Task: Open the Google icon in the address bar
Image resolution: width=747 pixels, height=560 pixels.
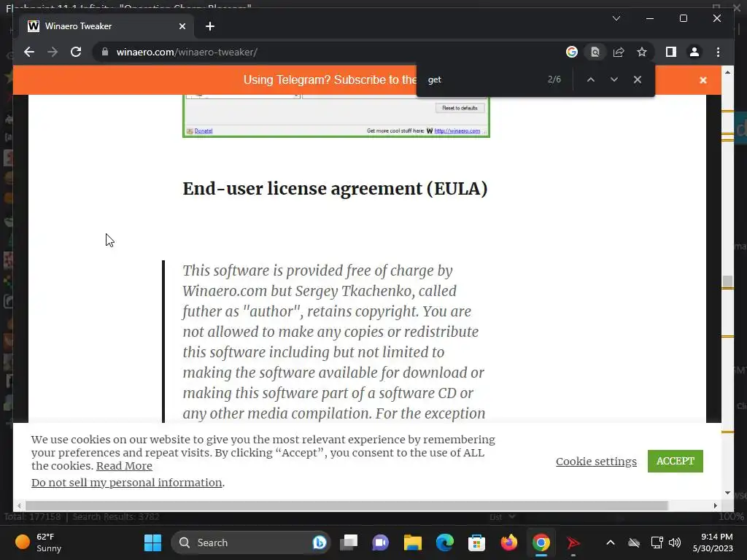Action: 572,52
